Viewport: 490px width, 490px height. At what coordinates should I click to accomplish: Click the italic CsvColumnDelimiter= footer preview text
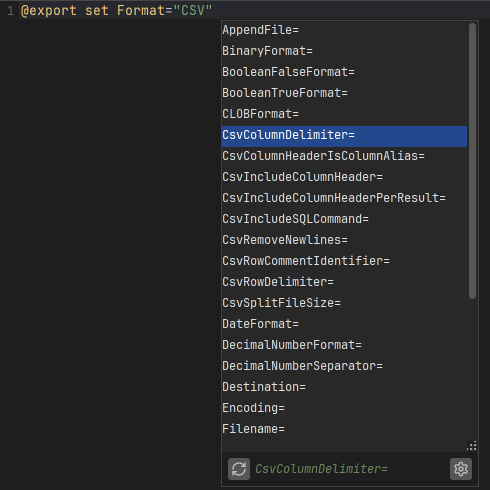coord(321,469)
